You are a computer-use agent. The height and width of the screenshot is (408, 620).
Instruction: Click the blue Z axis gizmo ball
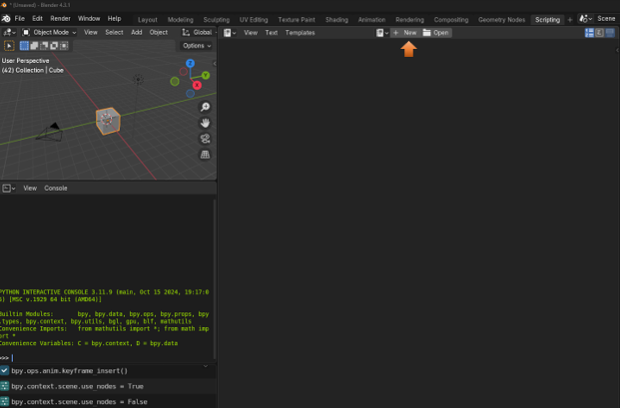pos(191,65)
